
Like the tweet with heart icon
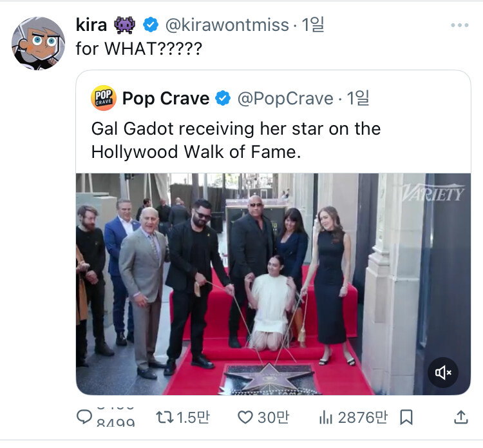tap(245, 418)
